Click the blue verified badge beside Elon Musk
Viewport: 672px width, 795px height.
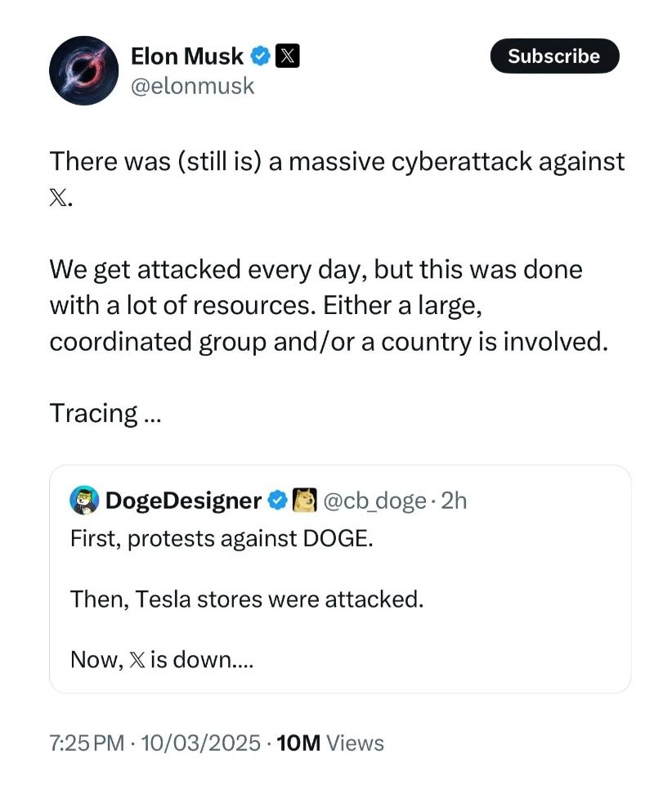pyautogui.click(x=261, y=56)
